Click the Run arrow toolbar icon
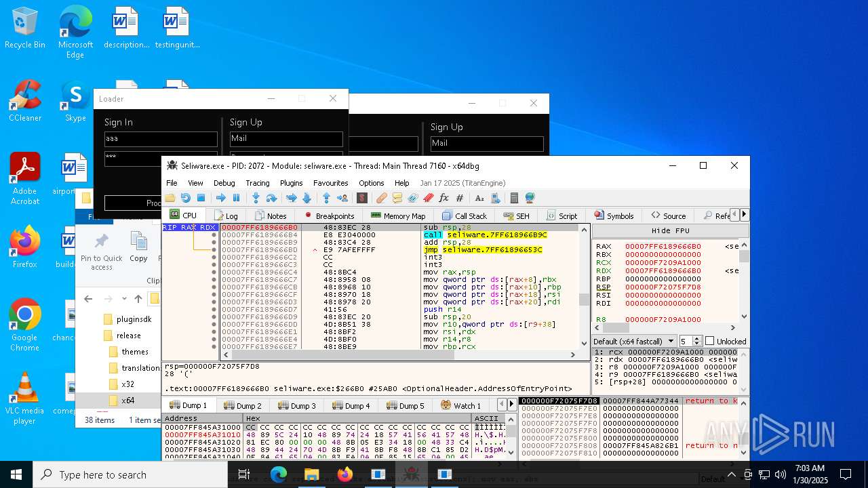 pos(220,198)
